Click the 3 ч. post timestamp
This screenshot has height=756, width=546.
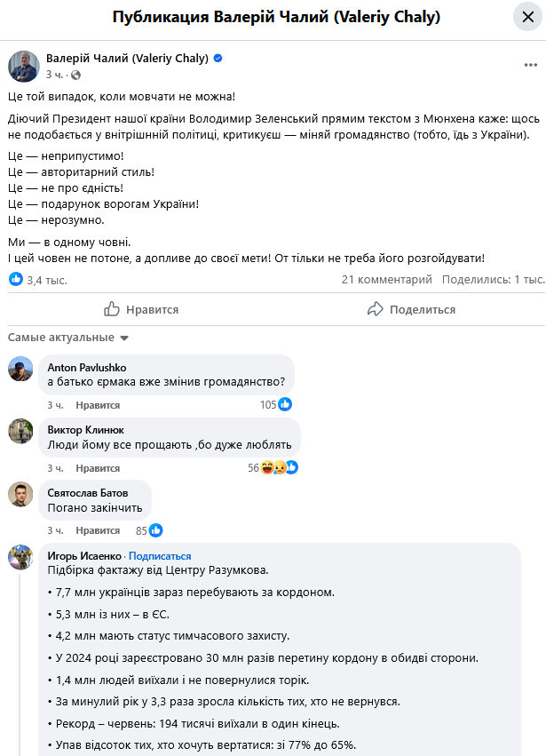tap(55, 75)
